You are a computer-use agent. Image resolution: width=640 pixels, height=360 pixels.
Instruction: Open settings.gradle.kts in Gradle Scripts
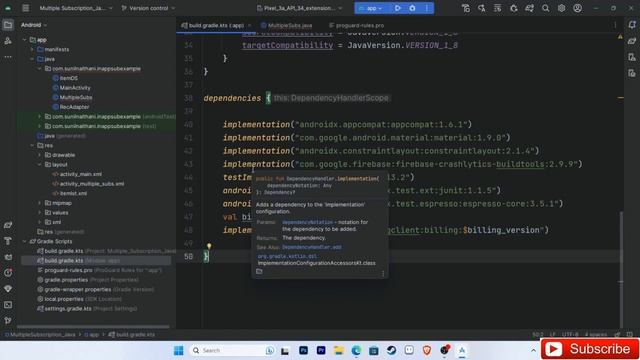(68, 309)
